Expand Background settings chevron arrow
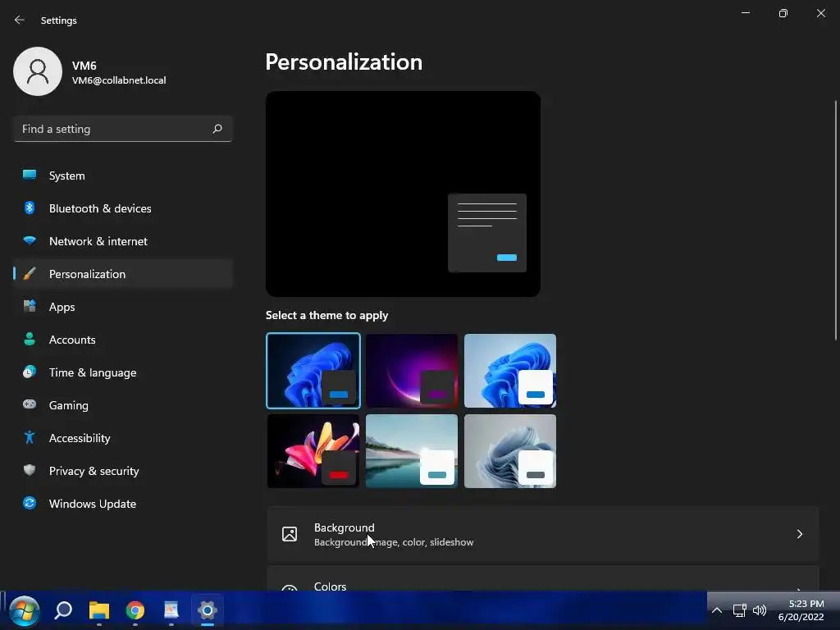Image resolution: width=840 pixels, height=630 pixels. point(799,534)
